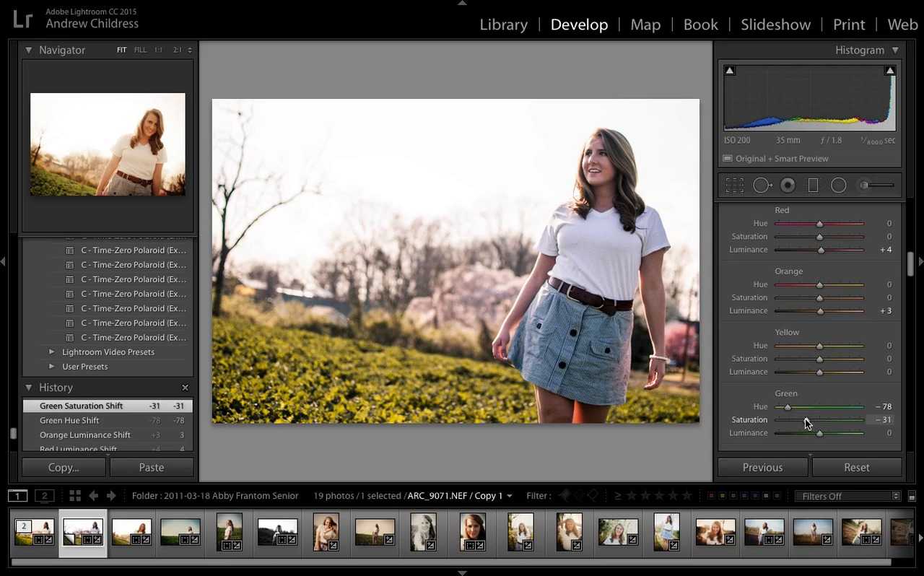The width and height of the screenshot is (924, 576).
Task: Switch to second monitor display button
Action: (45, 496)
